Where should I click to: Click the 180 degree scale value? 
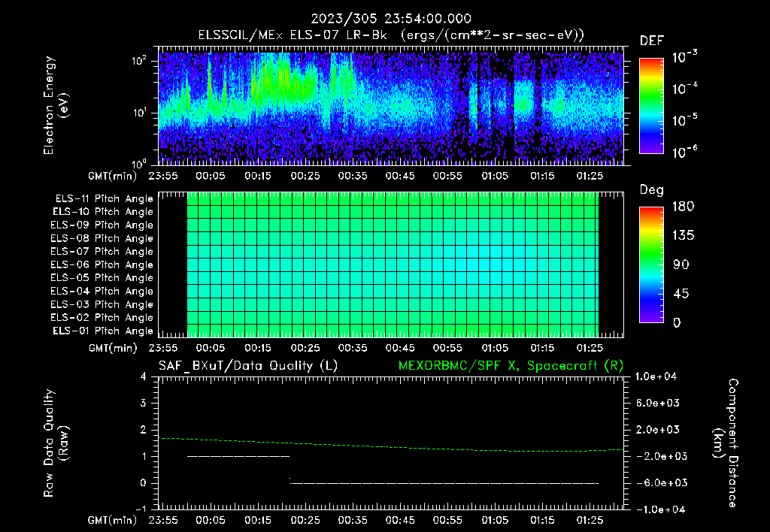point(683,207)
